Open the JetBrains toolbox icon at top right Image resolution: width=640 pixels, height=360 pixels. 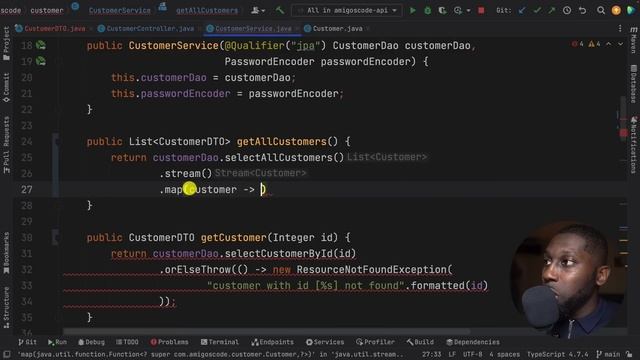click(631, 10)
